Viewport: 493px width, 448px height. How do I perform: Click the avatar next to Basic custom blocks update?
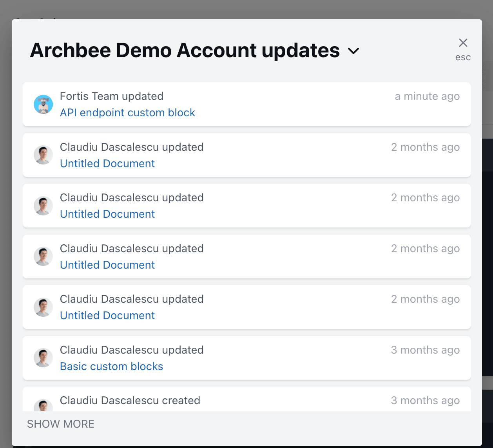pyautogui.click(x=43, y=358)
